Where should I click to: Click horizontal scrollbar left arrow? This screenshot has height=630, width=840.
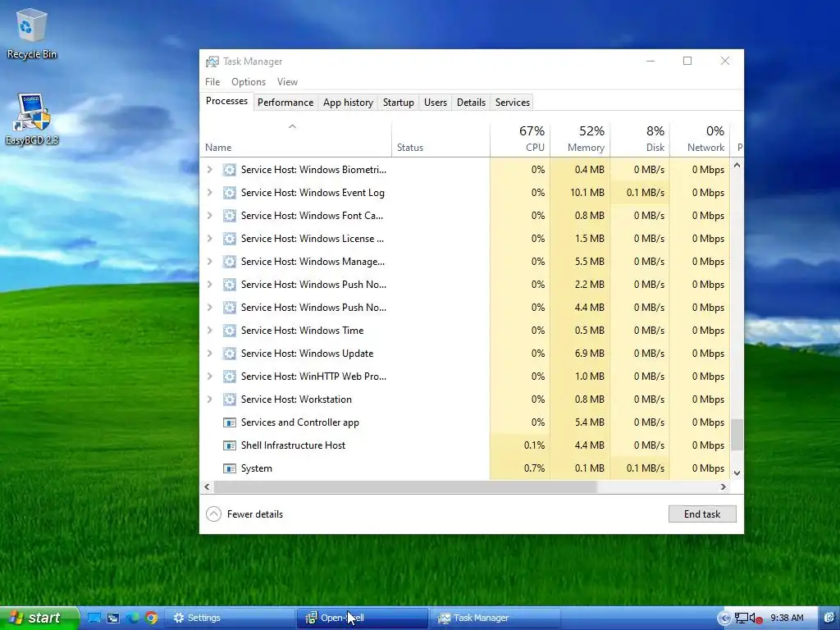[208, 487]
